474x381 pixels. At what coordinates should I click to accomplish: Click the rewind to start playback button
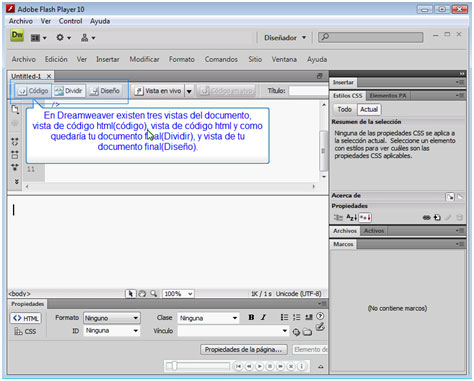click(x=238, y=366)
